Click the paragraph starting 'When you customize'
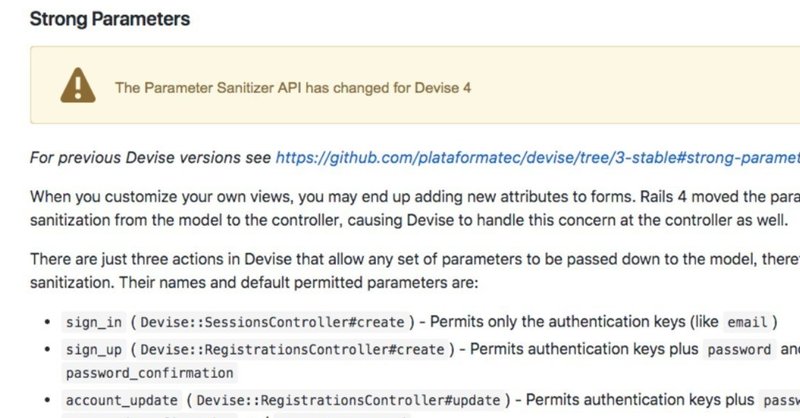 click(x=415, y=208)
